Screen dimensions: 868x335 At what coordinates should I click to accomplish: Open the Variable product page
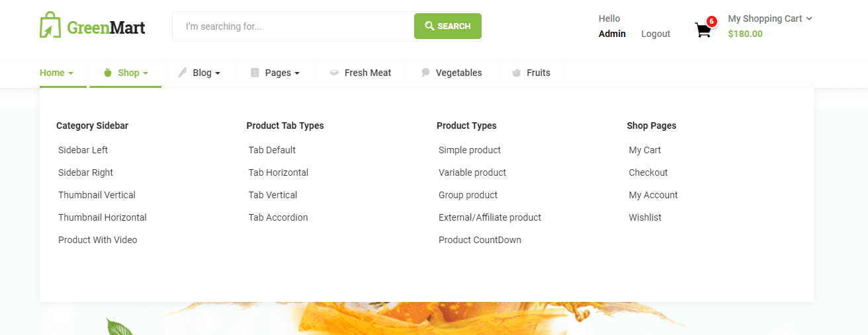472,172
